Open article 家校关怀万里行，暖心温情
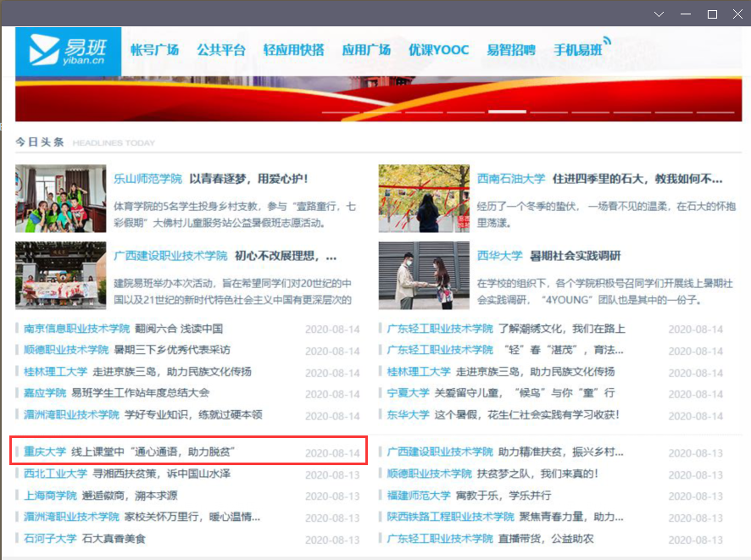 point(192,517)
